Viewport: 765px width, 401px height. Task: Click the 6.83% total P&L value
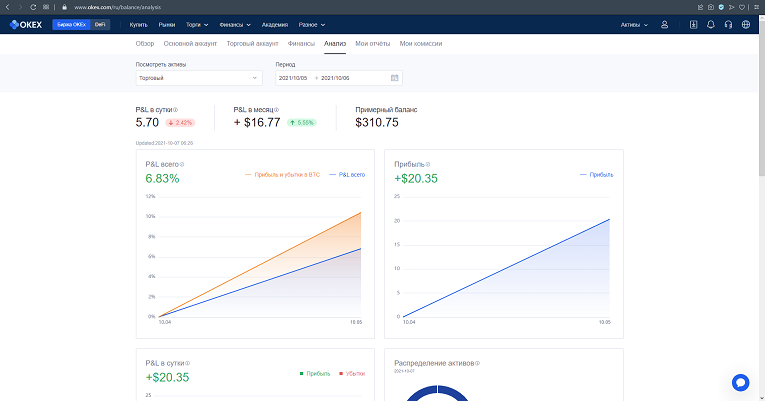(x=162, y=179)
